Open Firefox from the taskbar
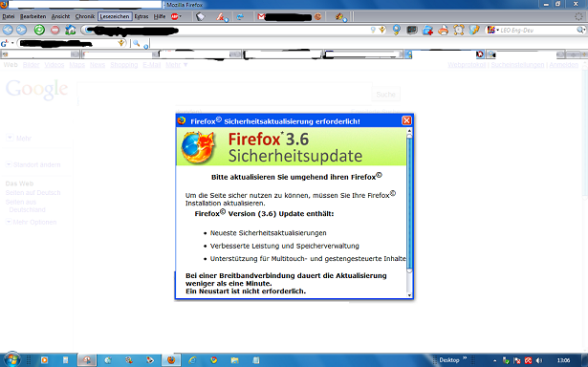Screen dimensions: 588x367 point(171,360)
